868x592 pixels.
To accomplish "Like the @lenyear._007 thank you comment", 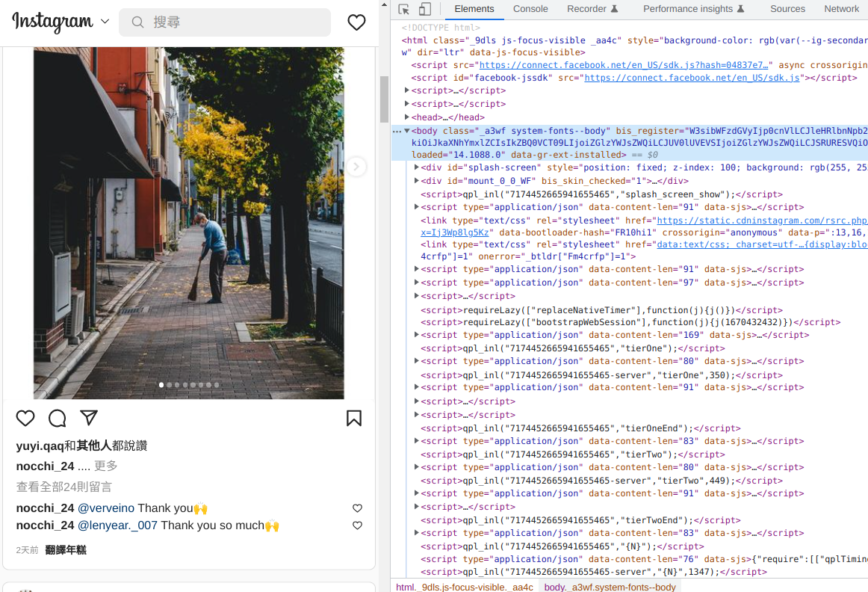I will click(357, 525).
